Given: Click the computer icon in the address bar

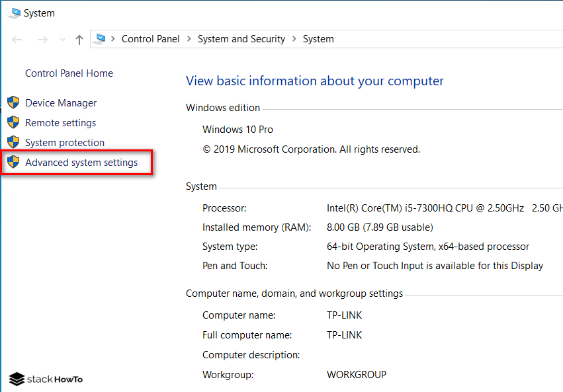Looking at the screenshot, I should [x=103, y=38].
